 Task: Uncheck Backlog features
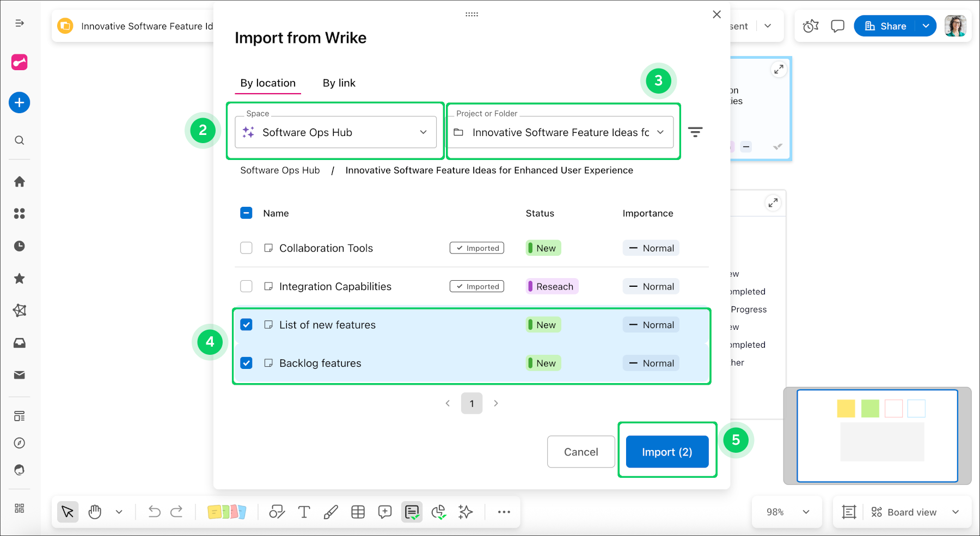[x=246, y=363]
